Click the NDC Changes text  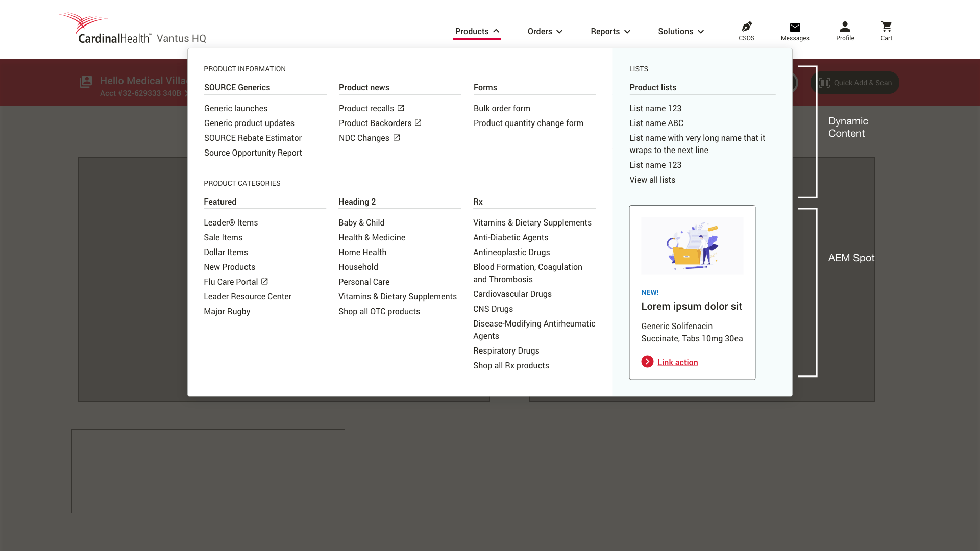pos(364,138)
